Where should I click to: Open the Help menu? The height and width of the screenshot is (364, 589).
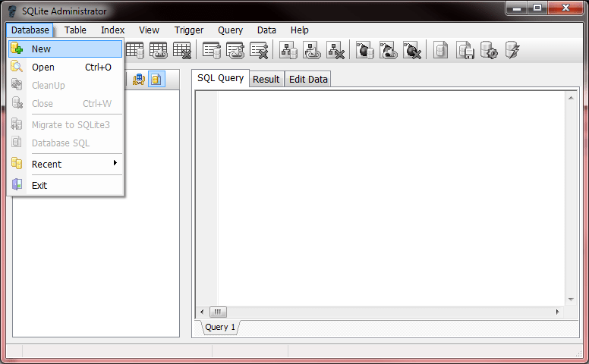point(299,30)
